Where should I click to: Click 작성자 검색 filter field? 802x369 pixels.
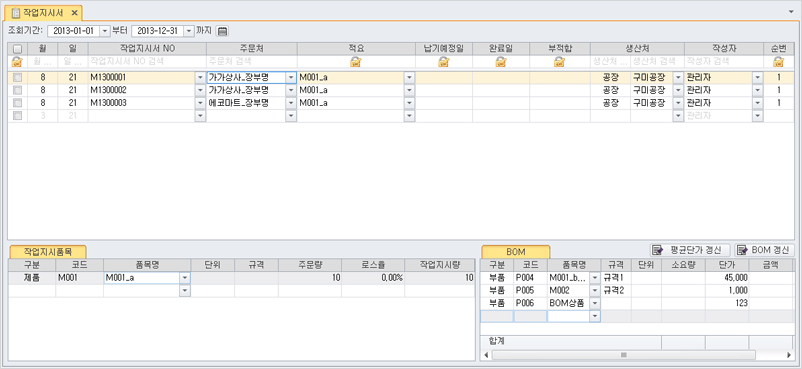tap(724, 62)
